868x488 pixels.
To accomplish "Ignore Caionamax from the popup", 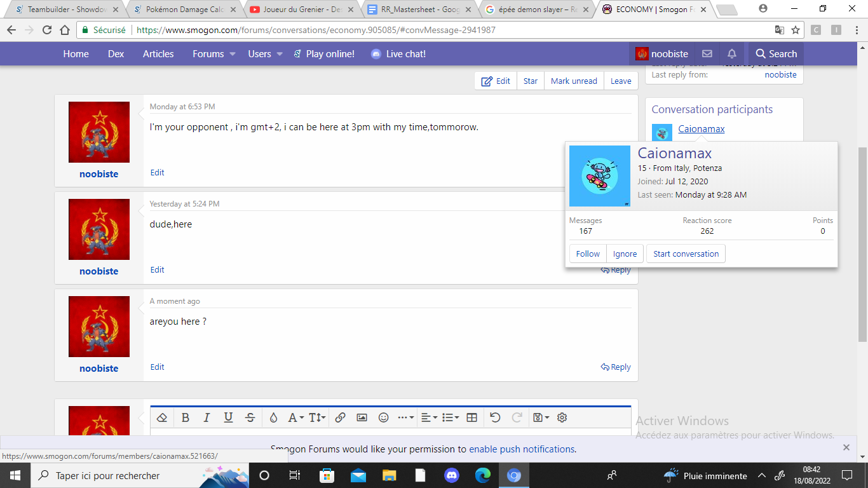I will coord(625,254).
